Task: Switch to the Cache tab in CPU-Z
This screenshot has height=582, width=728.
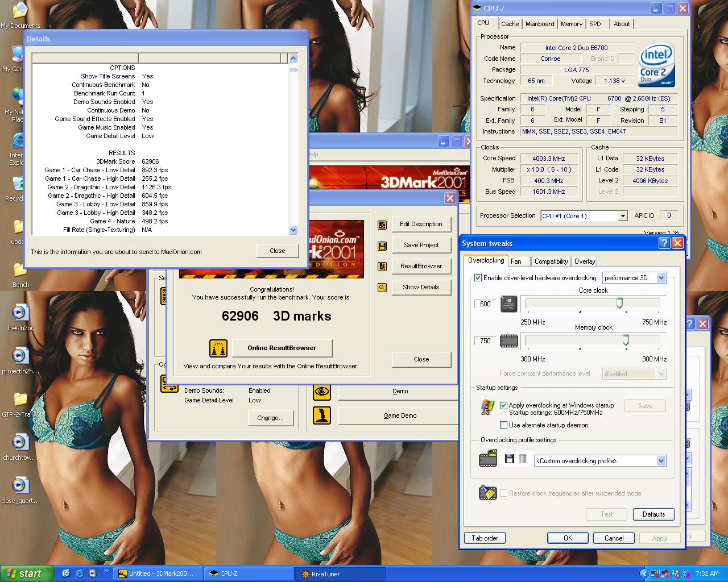Action: pyautogui.click(x=510, y=24)
